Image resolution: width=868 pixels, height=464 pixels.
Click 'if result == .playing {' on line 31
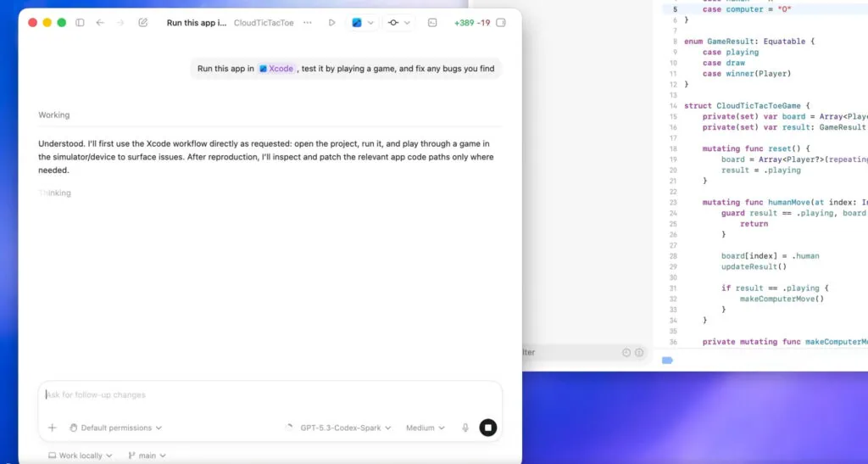coord(775,288)
